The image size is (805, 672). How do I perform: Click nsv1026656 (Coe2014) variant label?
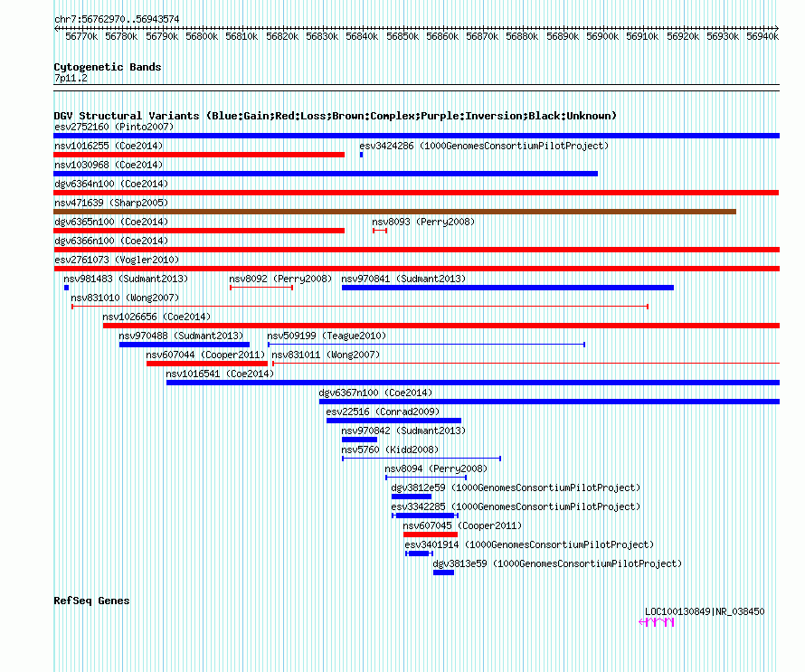pos(156,317)
